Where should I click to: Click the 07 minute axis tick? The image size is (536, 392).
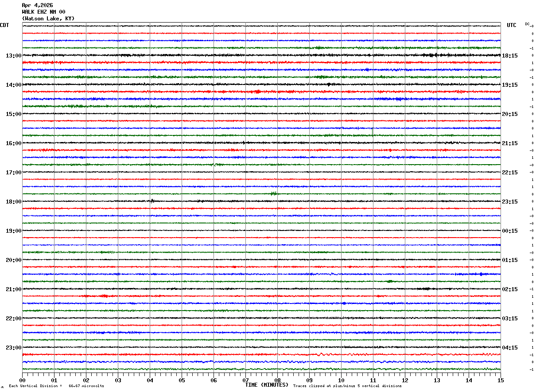[245, 380]
